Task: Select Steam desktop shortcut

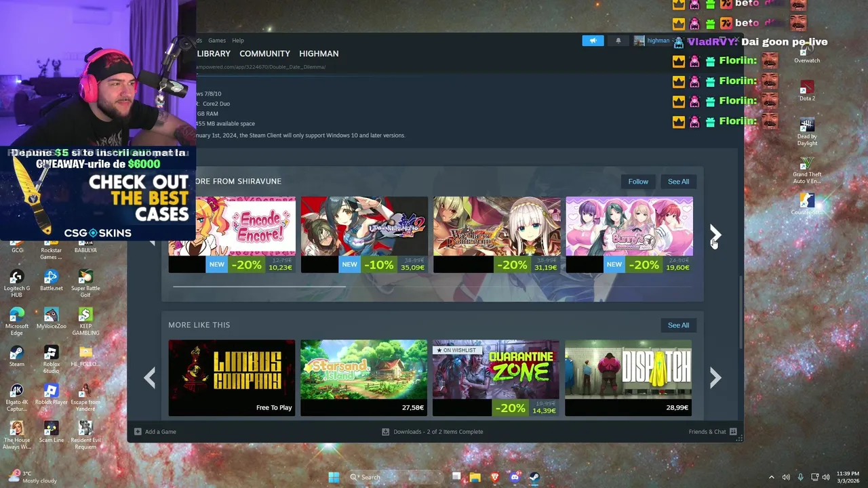Action: coord(17,356)
